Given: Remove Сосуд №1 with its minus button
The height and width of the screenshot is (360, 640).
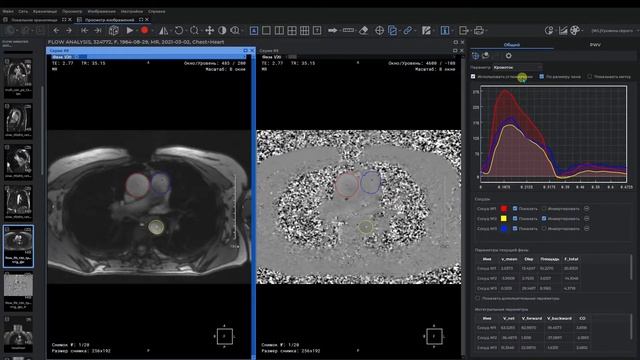Looking at the screenshot, I should tap(587, 209).
